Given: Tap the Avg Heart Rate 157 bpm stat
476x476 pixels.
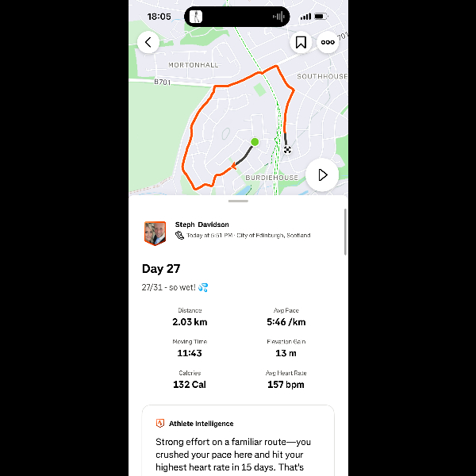Looking at the screenshot, I should click(286, 380).
